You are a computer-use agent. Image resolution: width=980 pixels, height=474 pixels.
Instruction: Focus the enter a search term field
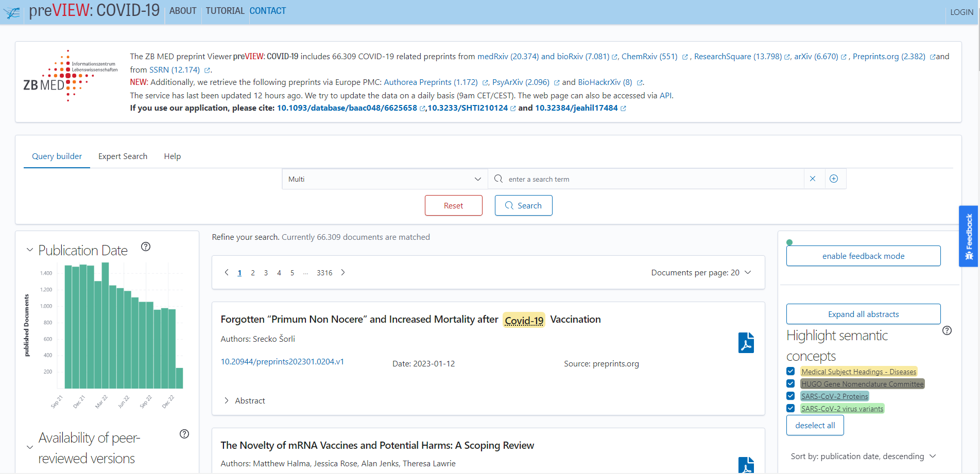click(x=653, y=179)
